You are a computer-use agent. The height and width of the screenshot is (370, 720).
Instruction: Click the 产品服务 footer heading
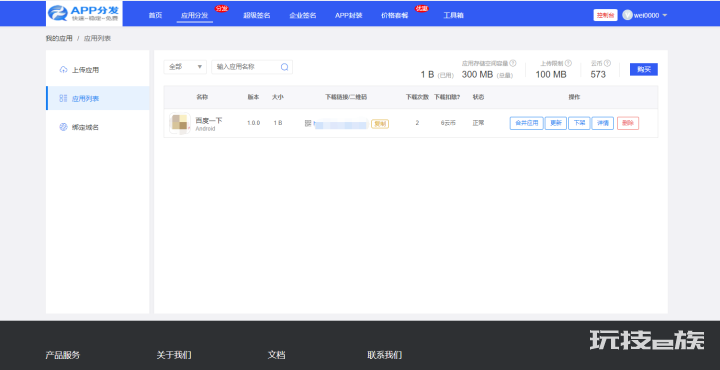click(x=63, y=355)
